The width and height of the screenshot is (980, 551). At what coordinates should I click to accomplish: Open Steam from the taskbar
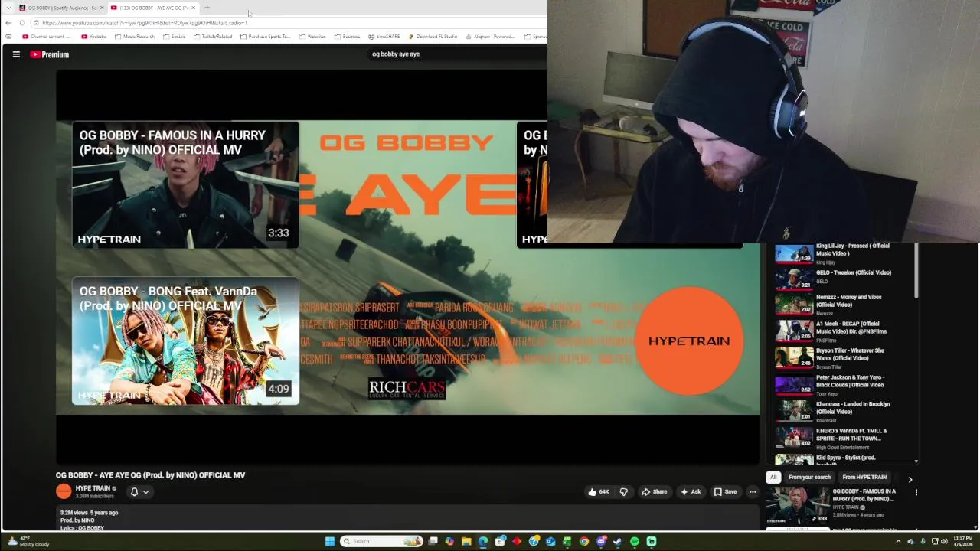(618, 541)
